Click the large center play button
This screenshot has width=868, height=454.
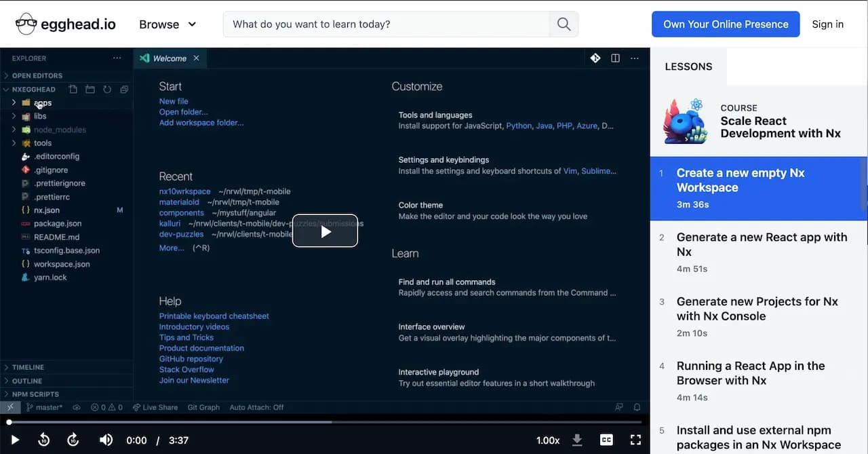[x=325, y=231]
